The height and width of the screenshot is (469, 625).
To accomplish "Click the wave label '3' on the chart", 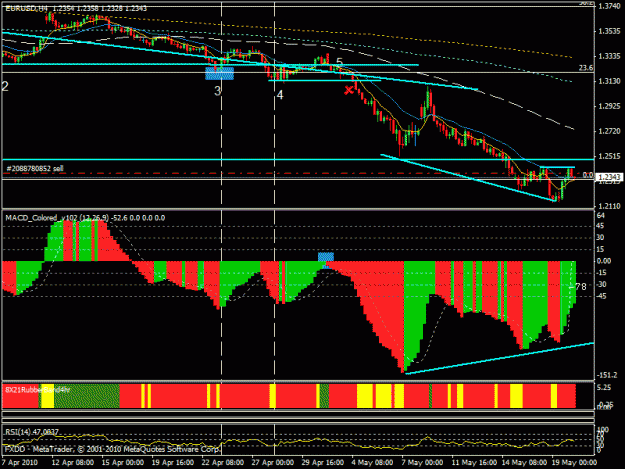I will click(217, 91).
